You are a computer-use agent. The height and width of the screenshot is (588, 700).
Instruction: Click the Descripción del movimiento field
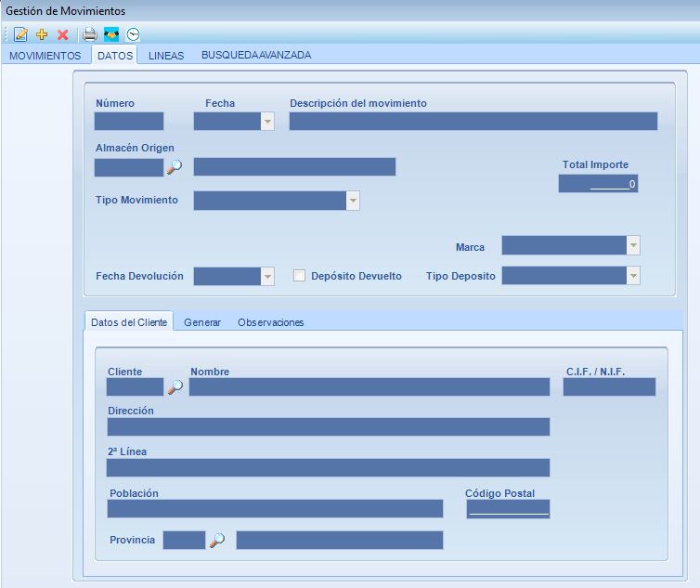[x=473, y=121]
